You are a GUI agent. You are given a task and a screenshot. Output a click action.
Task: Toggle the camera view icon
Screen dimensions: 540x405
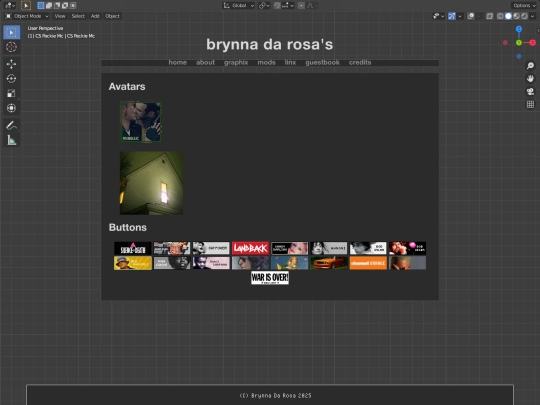pyautogui.click(x=530, y=91)
